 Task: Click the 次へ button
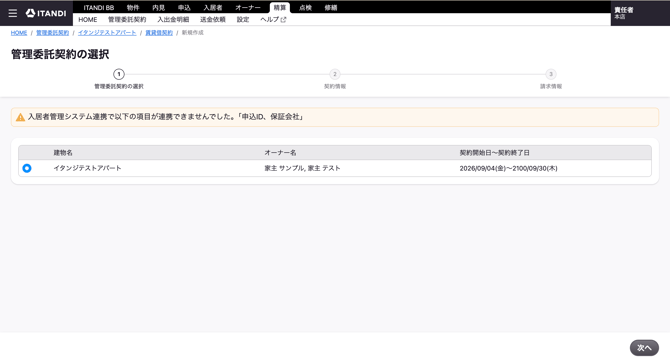point(644,348)
